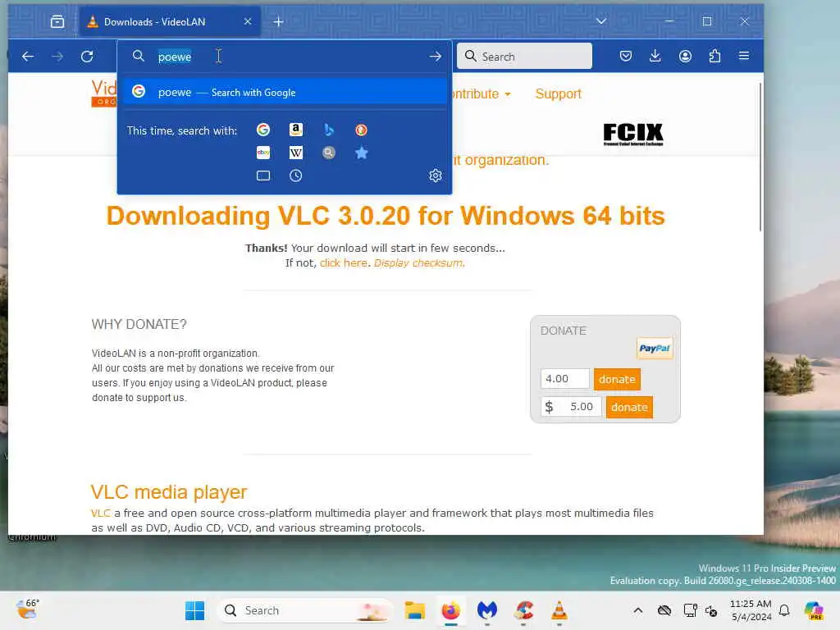This screenshot has height=630, width=840.
Task: Select 'poewe — Search with Google' suggestion
Action: [285, 92]
